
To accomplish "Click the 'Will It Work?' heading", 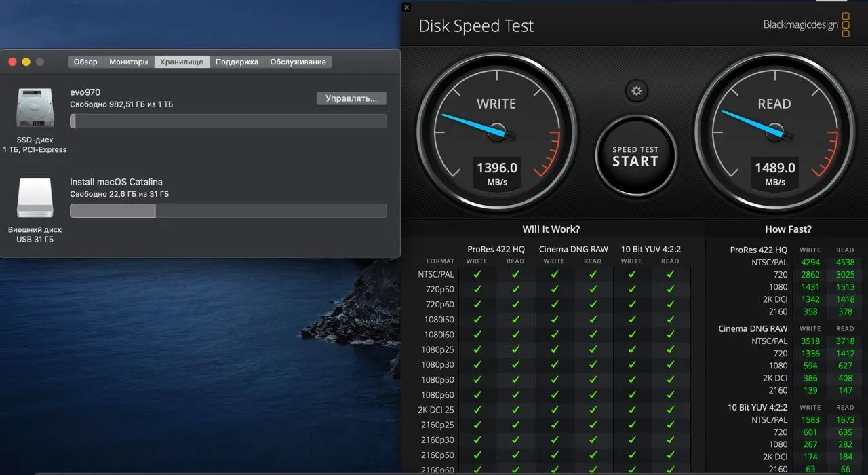I will [x=551, y=229].
